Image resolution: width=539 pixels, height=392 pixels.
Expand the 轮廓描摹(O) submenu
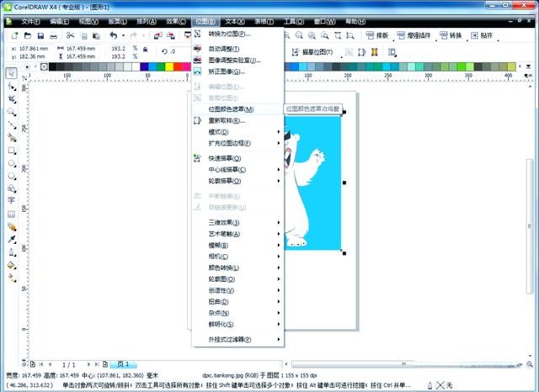coord(237,181)
